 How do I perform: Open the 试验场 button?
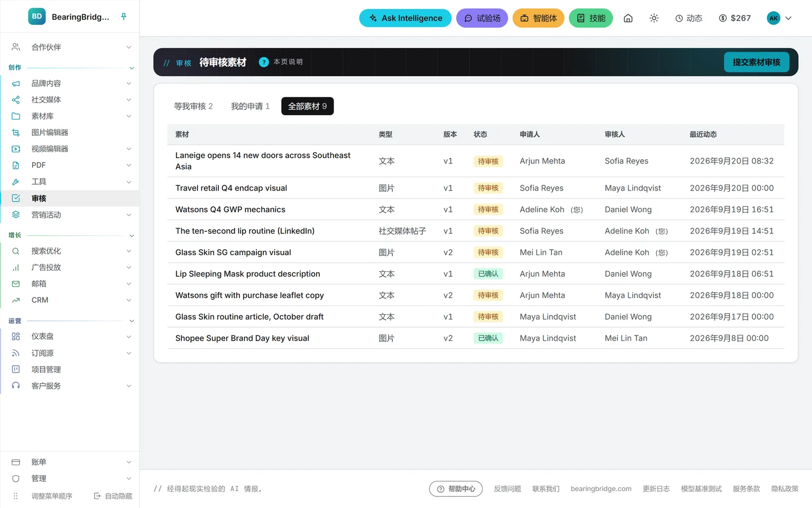pos(482,18)
